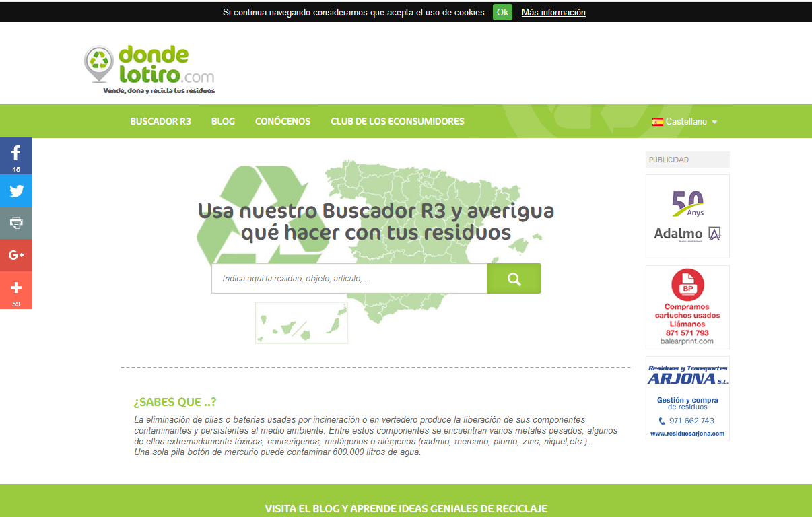Focus the residue search input field
Image resolution: width=812 pixels, height=517 pixels.
349,279
